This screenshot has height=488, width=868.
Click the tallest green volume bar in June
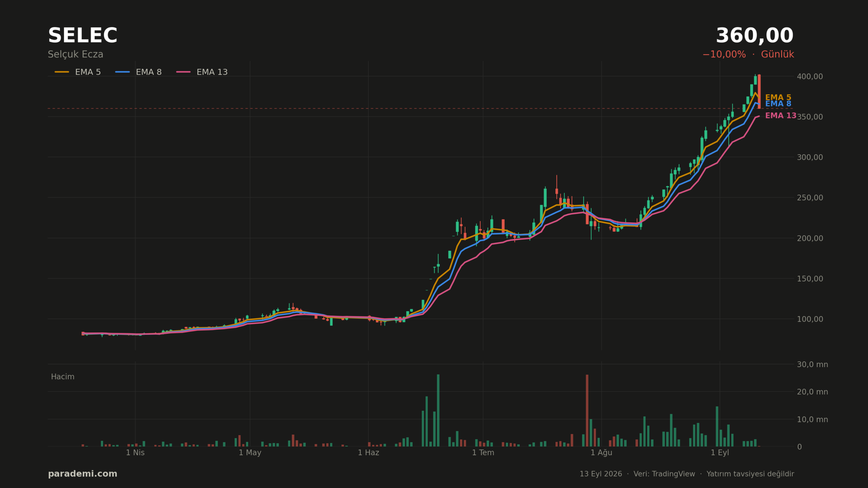tap(438, 410)
